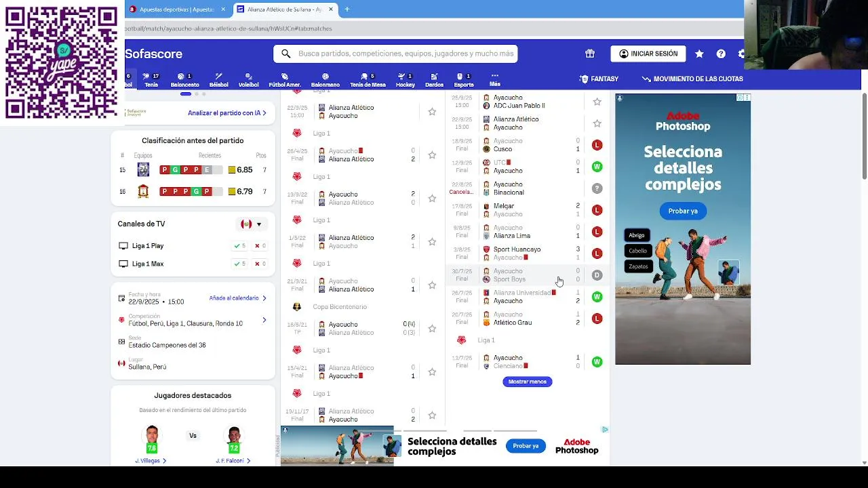
Task: Favorite the 1/5/22 Alianza Atlético 2-1 match
Action: coord(432,242)
